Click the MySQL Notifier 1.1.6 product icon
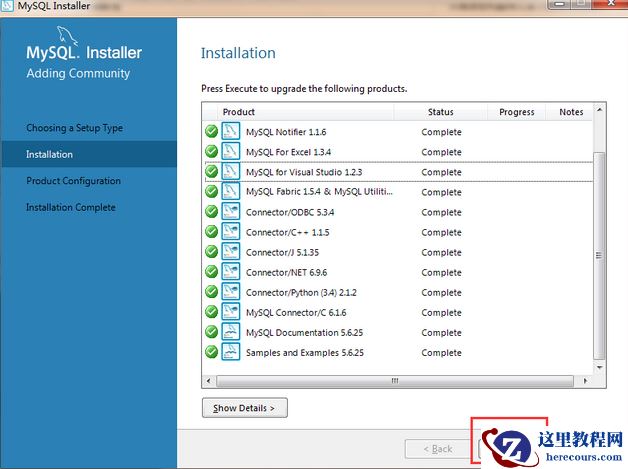Image resolution: width=628 pixels, height=469 pixels. (231, 131)
